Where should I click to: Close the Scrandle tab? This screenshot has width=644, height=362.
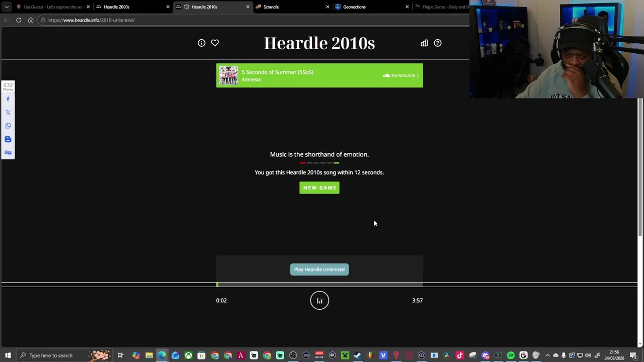coord(328,7)
